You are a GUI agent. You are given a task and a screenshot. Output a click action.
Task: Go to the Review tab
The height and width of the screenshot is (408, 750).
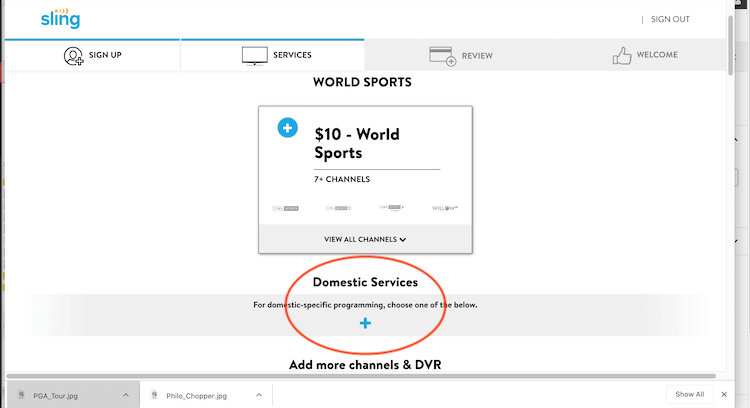click(x=461, y=55)
